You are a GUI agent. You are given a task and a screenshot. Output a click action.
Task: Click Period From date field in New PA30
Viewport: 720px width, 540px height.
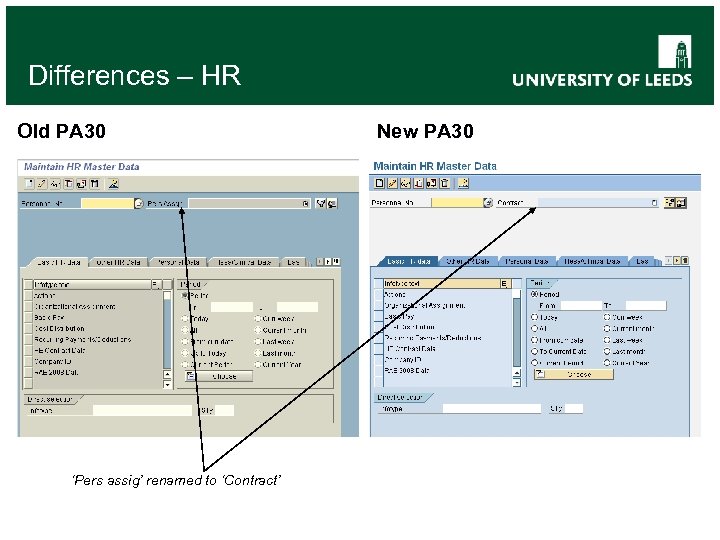tap(581, 305)
